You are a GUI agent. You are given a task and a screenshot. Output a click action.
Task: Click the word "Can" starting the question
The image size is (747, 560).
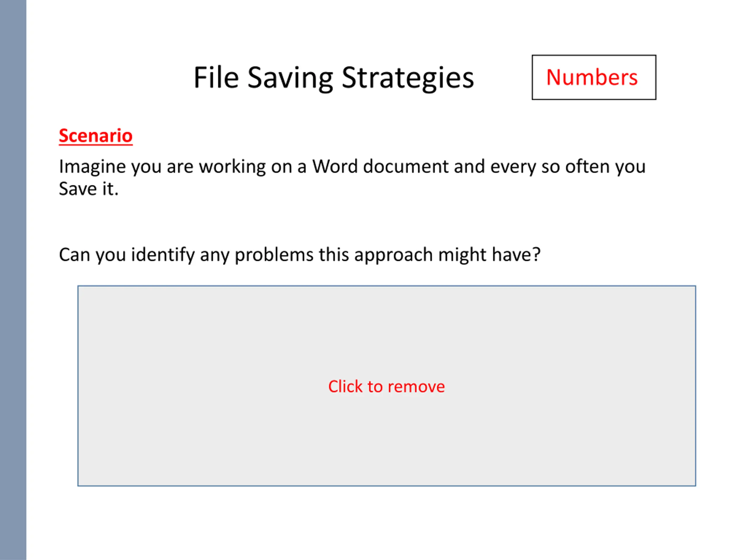74,255
